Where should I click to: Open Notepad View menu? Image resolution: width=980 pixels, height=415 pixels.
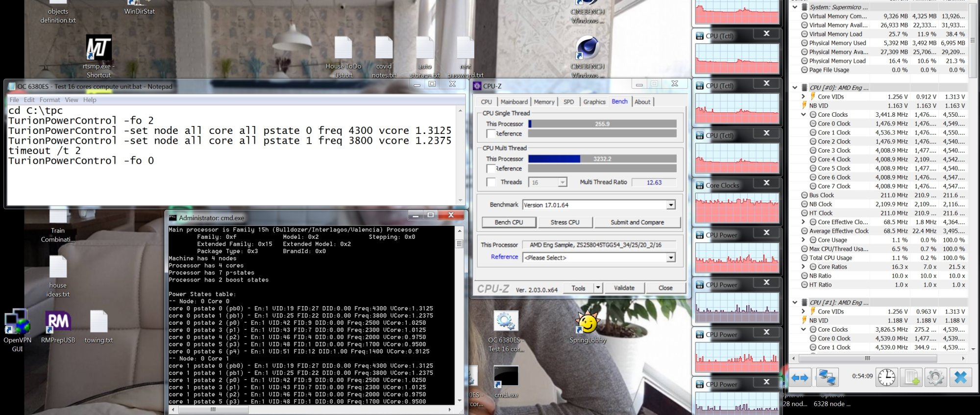click(x=72, y=100)
